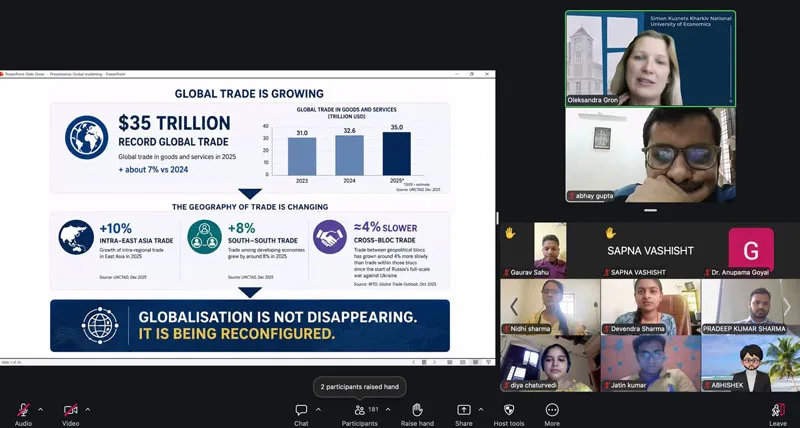
Task: Click the PowerPoint Slide Show title text
Action: coord(65,74)
